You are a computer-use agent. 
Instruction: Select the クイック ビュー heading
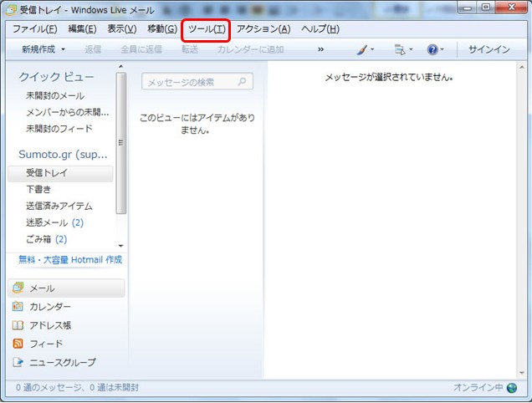click(x=56, y=77)
